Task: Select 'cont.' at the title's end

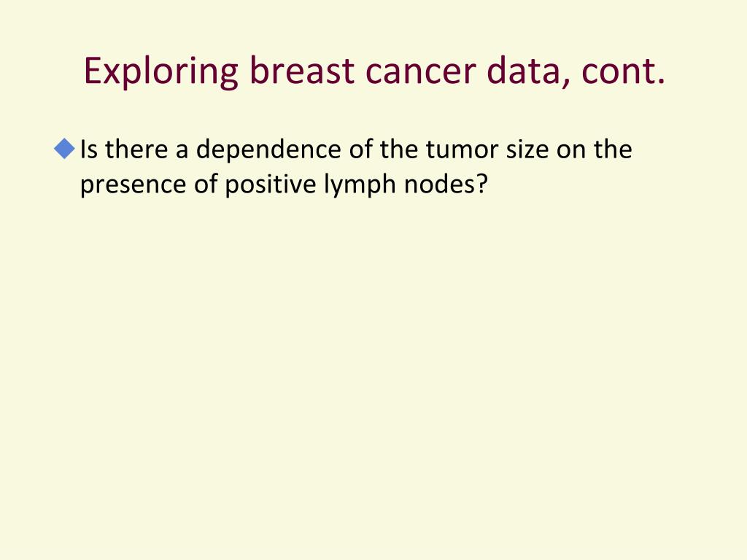Action: click(x=623, y=72)
